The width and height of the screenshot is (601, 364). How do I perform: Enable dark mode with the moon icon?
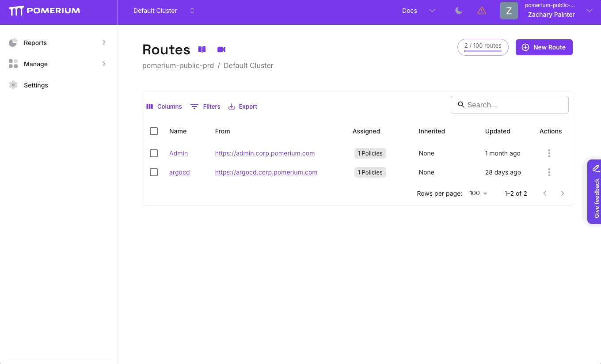pyautogui.click(x=458, y=10)
